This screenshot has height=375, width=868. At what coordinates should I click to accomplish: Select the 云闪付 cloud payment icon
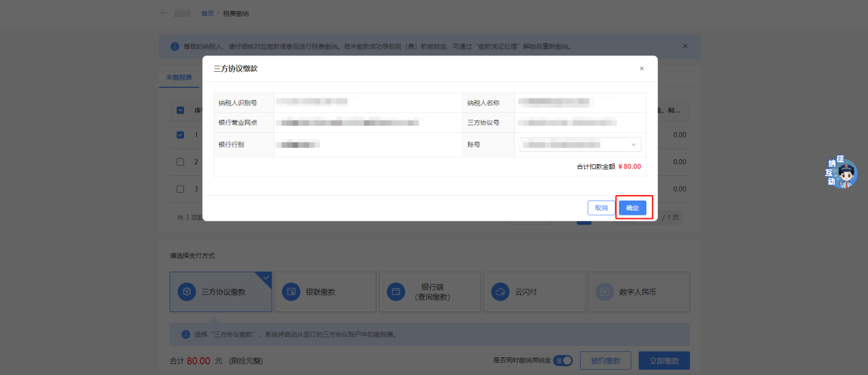tap(500, 292)
